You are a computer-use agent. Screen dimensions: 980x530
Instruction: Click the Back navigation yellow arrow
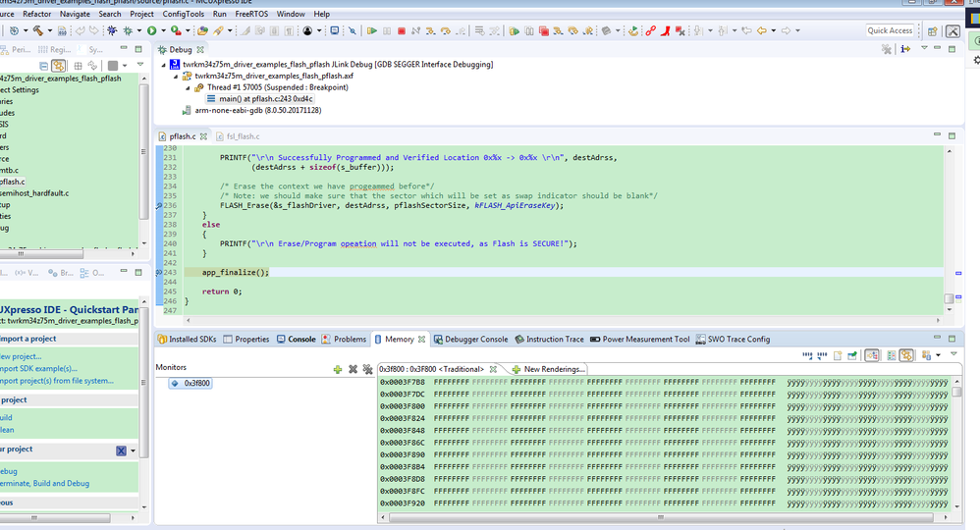[x=762, y=30]
